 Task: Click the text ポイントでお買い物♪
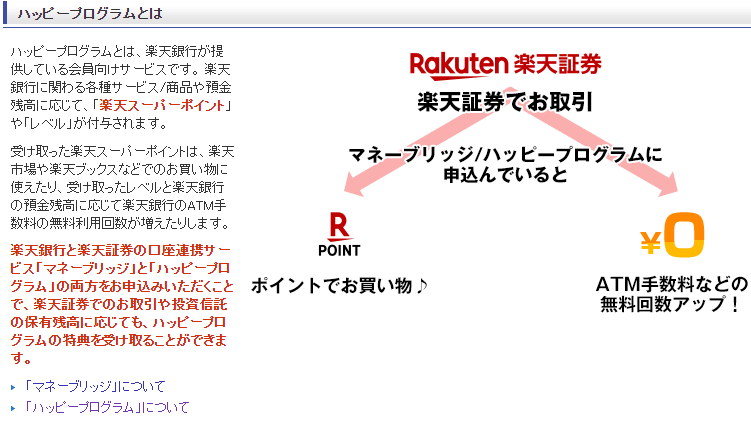tap(340, 286)
